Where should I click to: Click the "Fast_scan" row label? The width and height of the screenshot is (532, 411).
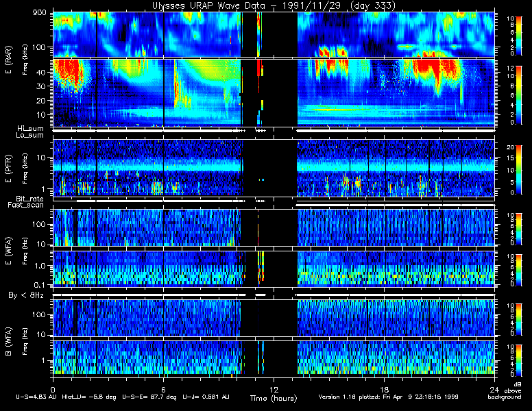point(26,206)
